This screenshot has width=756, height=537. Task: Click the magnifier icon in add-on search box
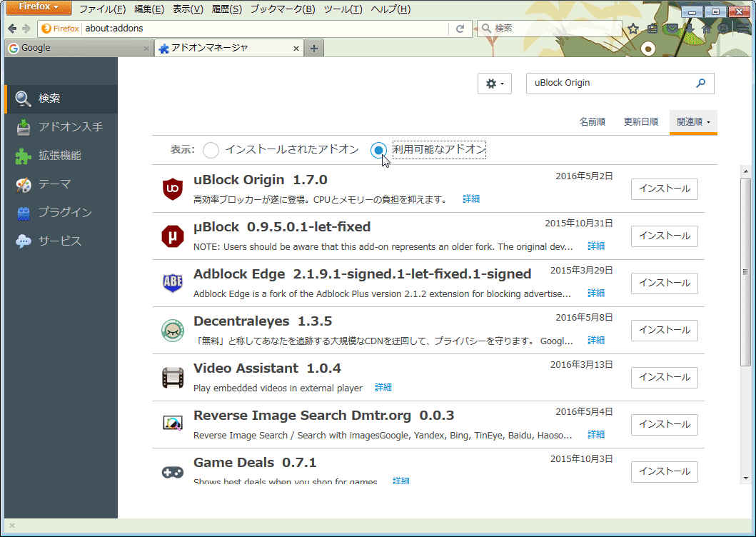click(x=700, y=83)
